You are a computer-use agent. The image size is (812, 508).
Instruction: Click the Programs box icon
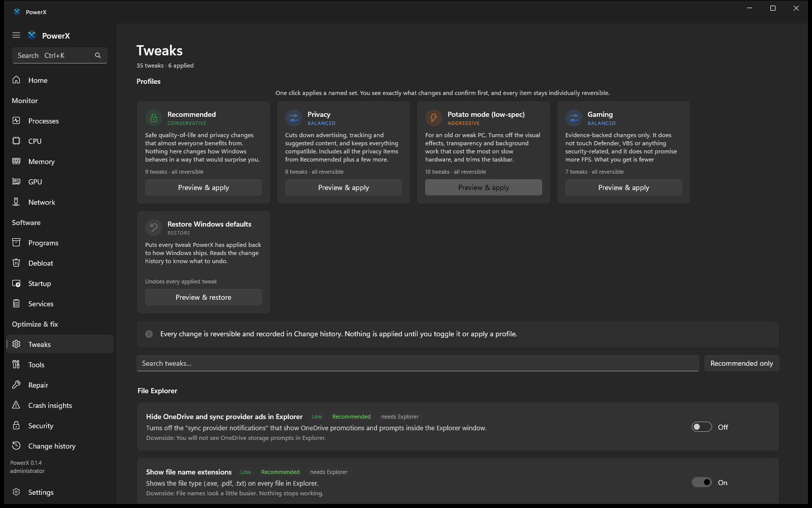click(x=16, y=242)
